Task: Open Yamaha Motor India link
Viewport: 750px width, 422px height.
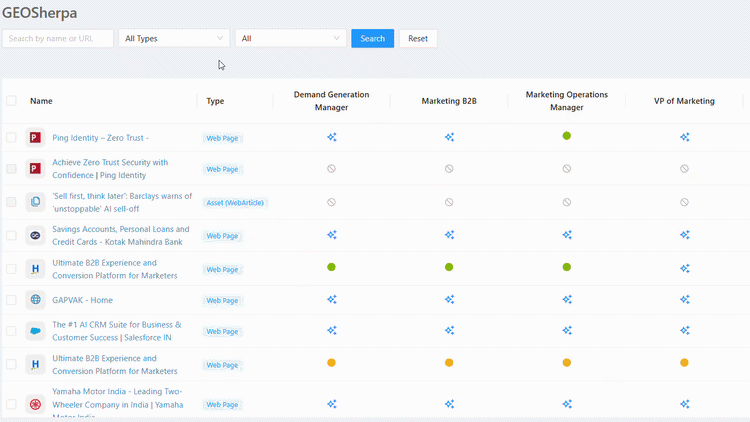Action: coord(118,404)
